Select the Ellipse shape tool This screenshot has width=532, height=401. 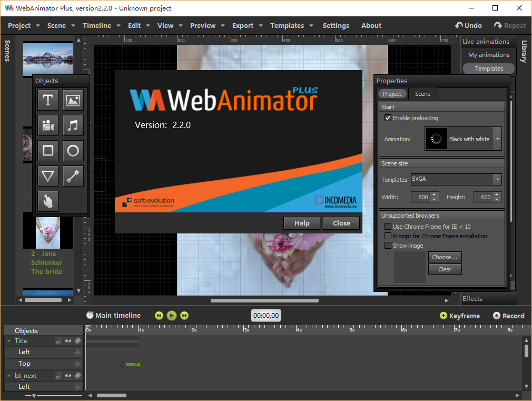click(73, 151)
